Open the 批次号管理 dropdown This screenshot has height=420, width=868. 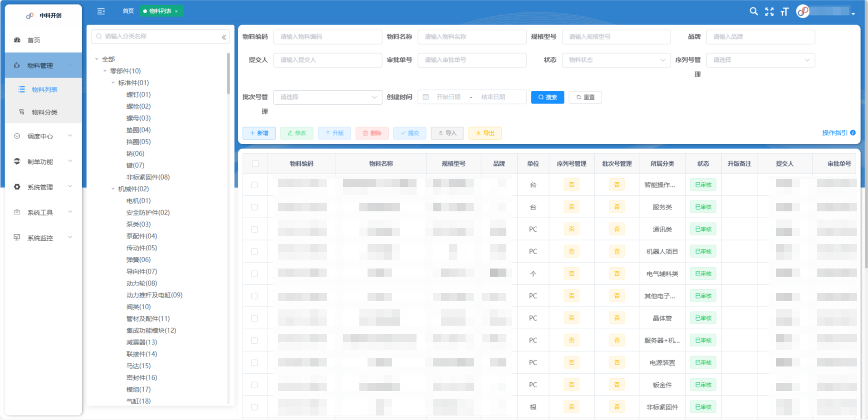tap(328, 97)
